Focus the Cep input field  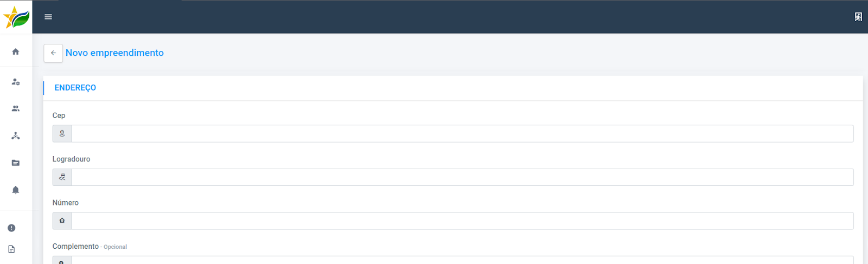[462, 134]
